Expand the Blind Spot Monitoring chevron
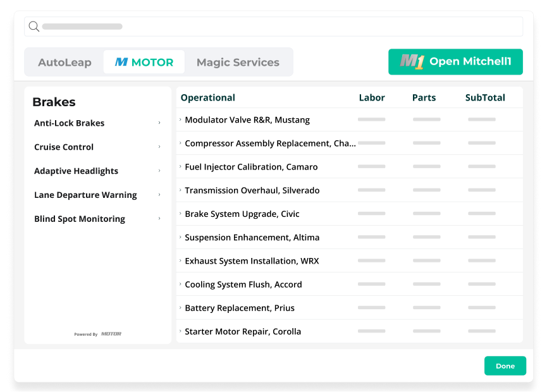Image resolution: width=547 pixels, height=392 pixels. (x=159, y=219)
